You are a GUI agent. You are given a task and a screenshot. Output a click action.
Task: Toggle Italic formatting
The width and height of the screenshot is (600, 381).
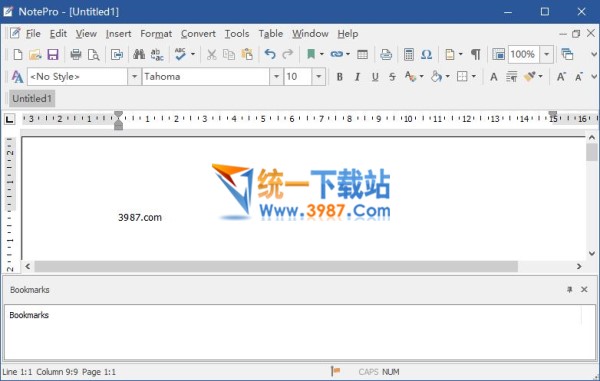coord(357,77)
